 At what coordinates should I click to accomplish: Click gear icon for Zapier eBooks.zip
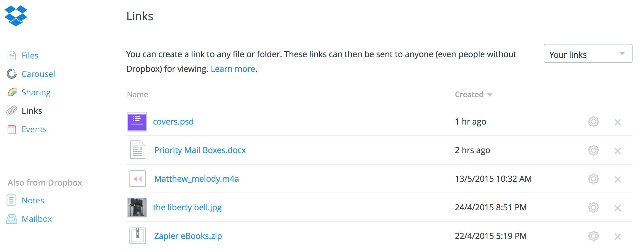click(x=593, y=236)
